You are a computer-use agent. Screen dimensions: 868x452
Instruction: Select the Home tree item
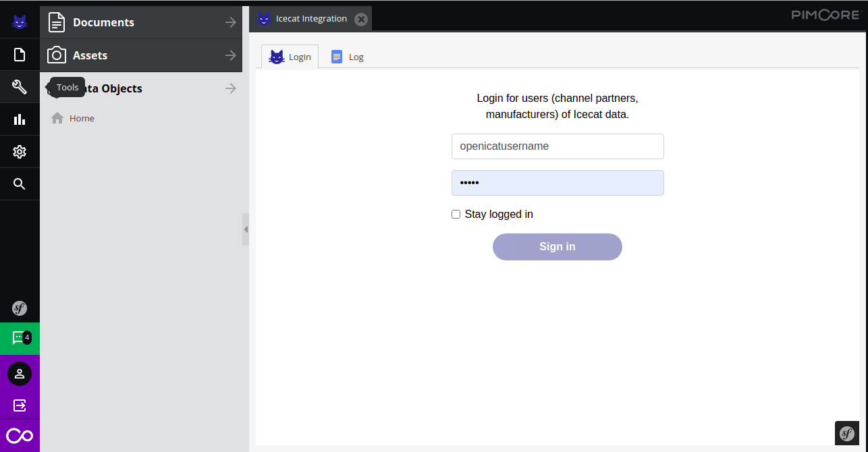tap(82, 118)
